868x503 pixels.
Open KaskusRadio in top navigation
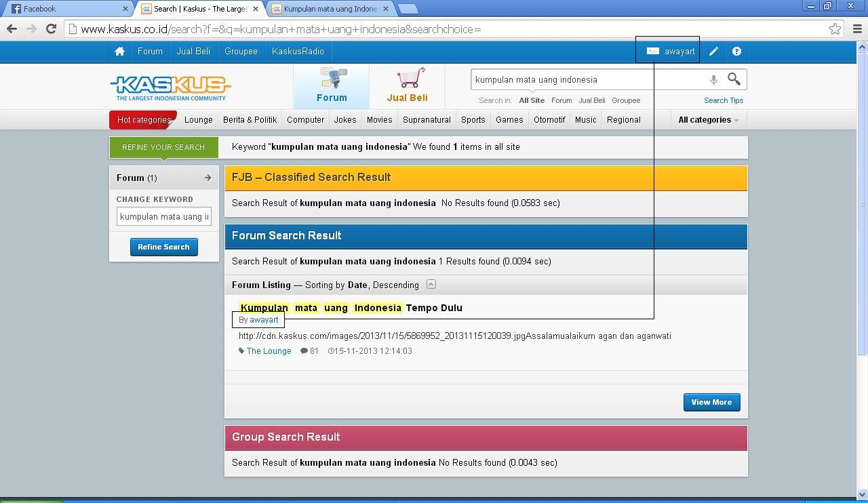298,52
